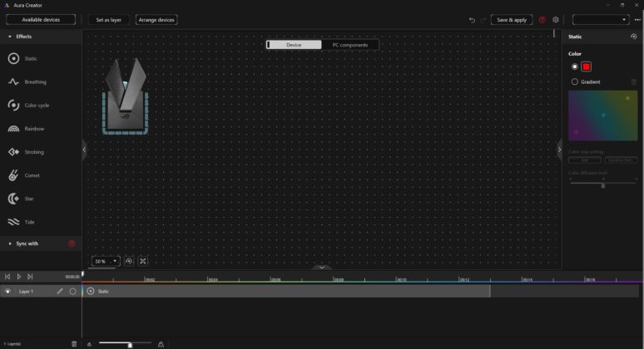Click the gradient delete trash icon
Screen dimensions: 644x349
coord(634,82)
